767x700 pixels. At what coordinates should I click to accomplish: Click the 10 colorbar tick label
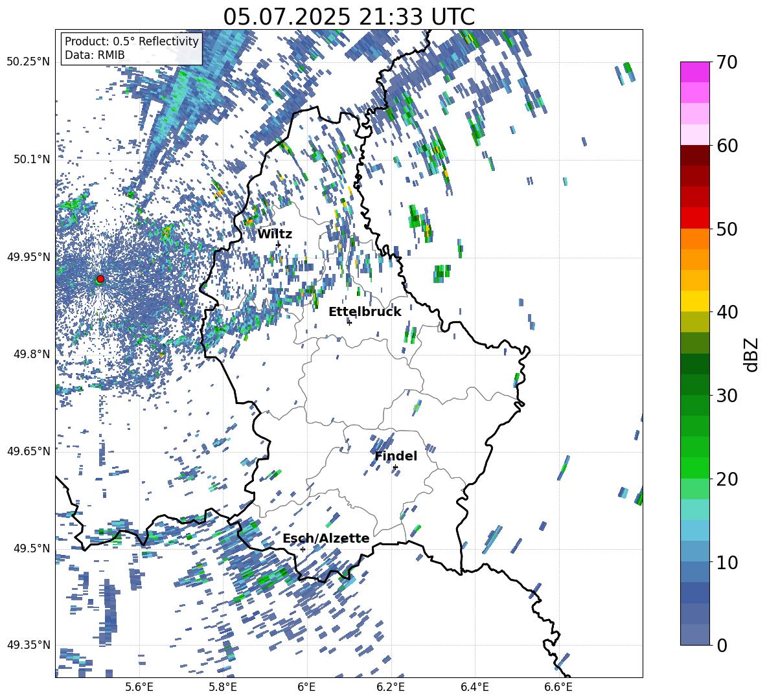pyautogui.click(x=726, y=562)
